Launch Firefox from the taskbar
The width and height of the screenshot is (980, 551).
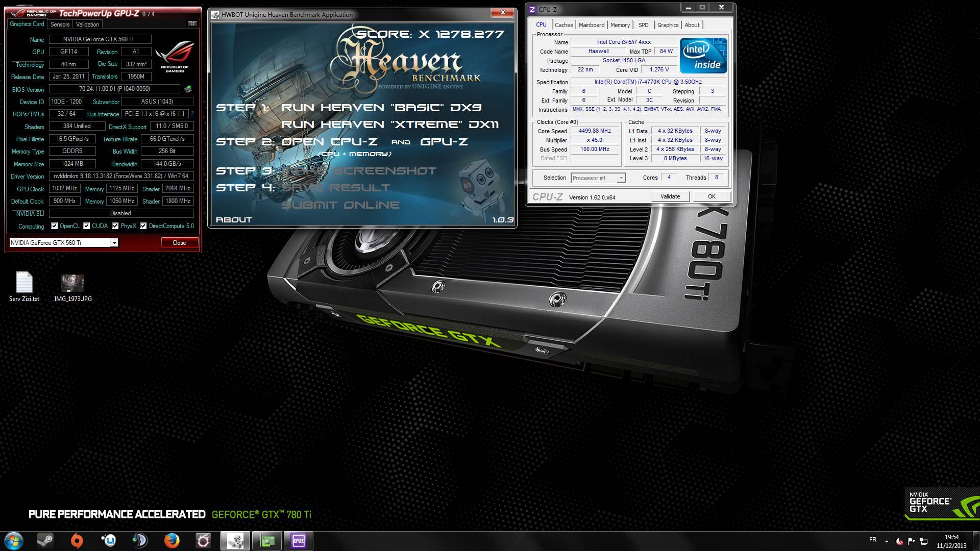pyautogui.click(x=171, y=540)
